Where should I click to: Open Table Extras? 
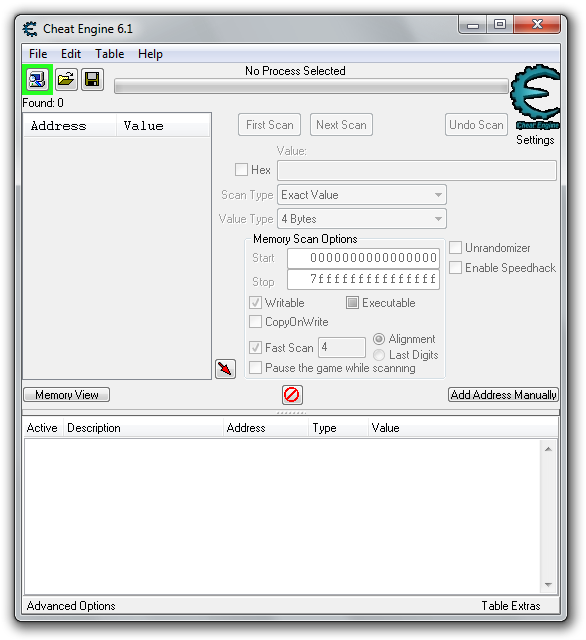pos(511,606)
